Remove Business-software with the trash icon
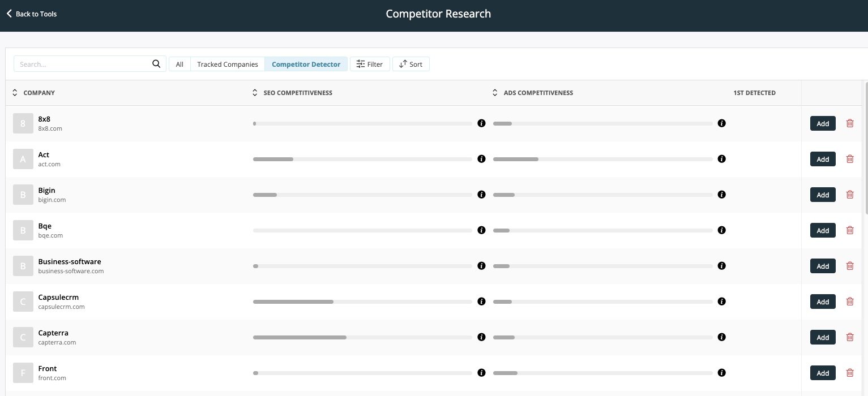Image resolution: width=868 pixels, height=396 pixels. click(850, 266)
